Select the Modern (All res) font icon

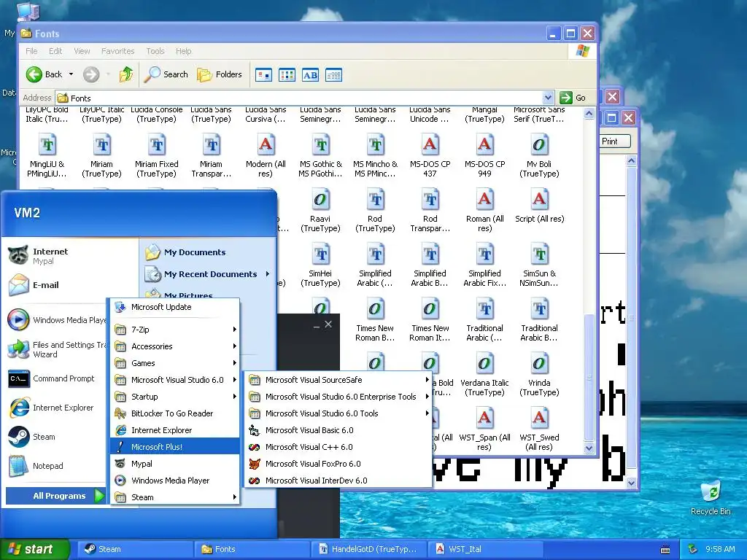pos(266,144)
